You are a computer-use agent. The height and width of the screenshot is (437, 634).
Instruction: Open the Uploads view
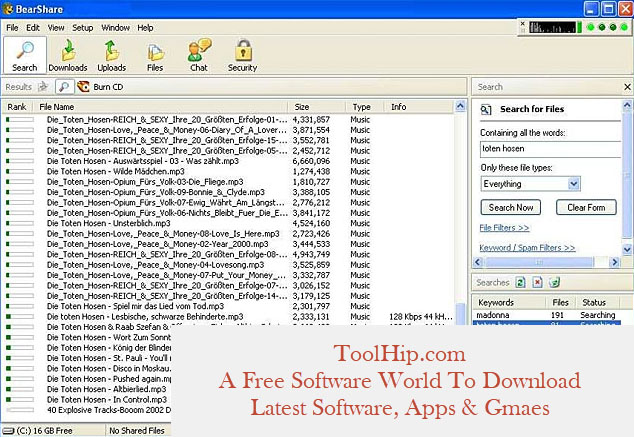pos(112,55)
